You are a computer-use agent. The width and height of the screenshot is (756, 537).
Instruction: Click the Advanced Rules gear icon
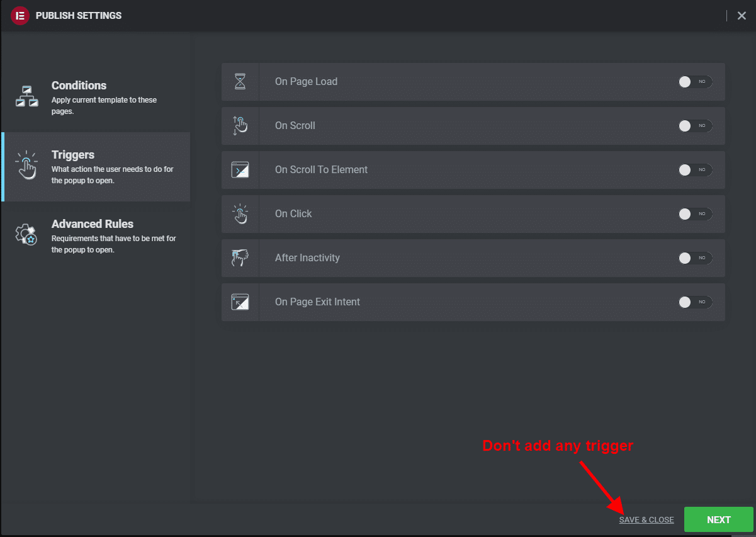click(x=26, y=234)
